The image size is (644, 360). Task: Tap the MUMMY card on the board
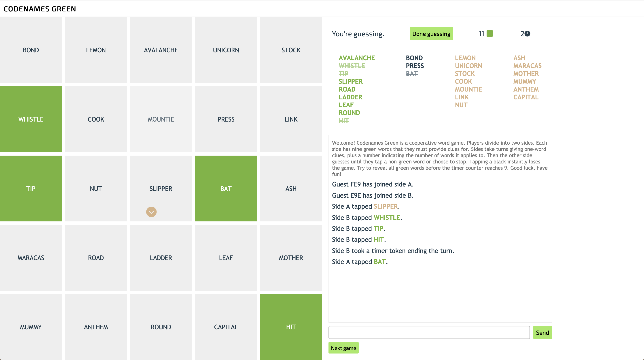[31, 327]
